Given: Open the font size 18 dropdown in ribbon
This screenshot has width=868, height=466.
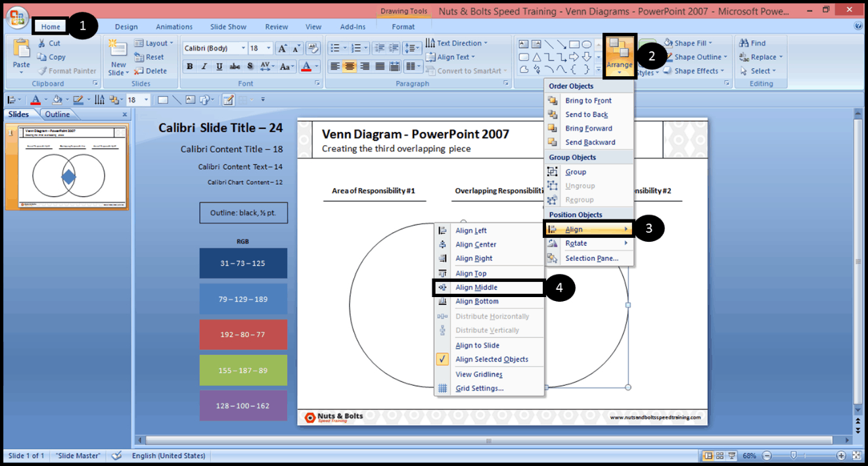Looking at the screenshot, I should coord(269,49).
